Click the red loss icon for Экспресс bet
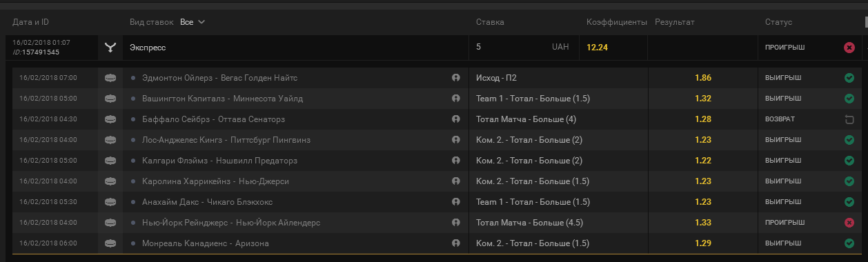 [849, 48]
